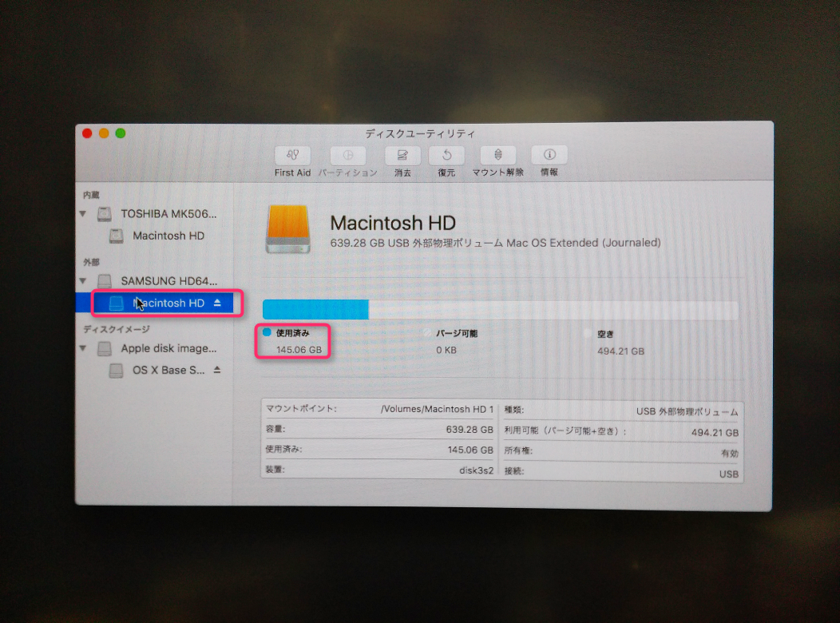Collapse the SAMSUNG HD64 disk tree
This screenshot has width=840, height=623.
point(83,281)
